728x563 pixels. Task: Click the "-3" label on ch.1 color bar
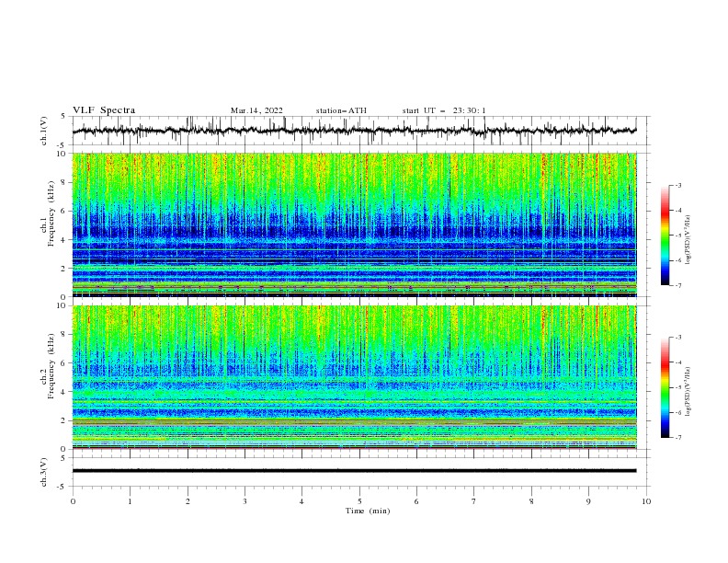(x=677, y=185)
